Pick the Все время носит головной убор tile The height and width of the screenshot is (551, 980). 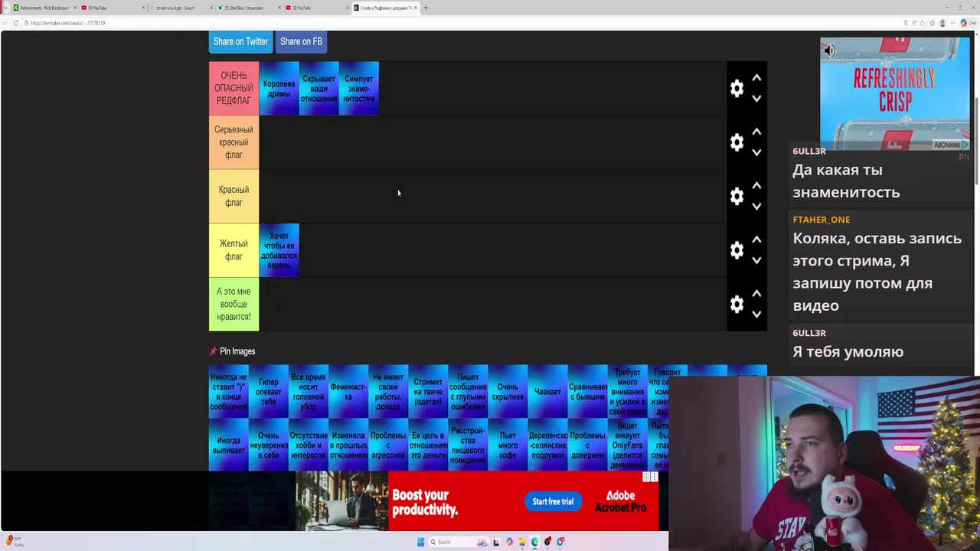309,392
